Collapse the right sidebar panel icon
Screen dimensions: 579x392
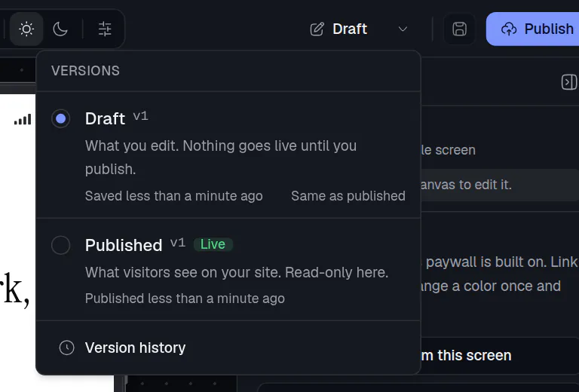coord(568,82)
